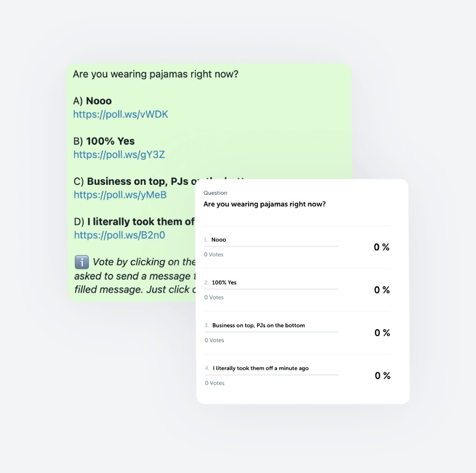Click vote count under "100% Yes" result
Image resolution: width=476 pixels, height=473 pixels.
(x=214, y=297)
